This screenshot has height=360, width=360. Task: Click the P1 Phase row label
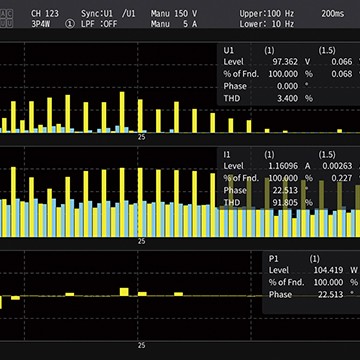click(x=280, y=295)
